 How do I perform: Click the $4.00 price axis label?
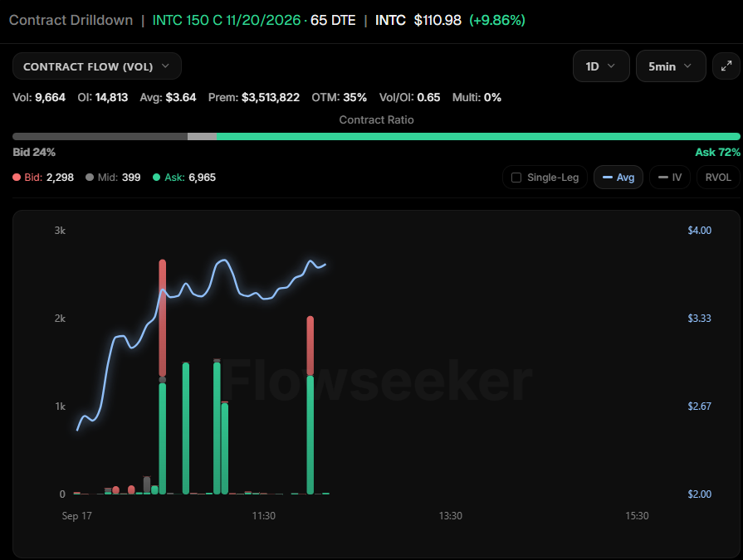(699, 231)
